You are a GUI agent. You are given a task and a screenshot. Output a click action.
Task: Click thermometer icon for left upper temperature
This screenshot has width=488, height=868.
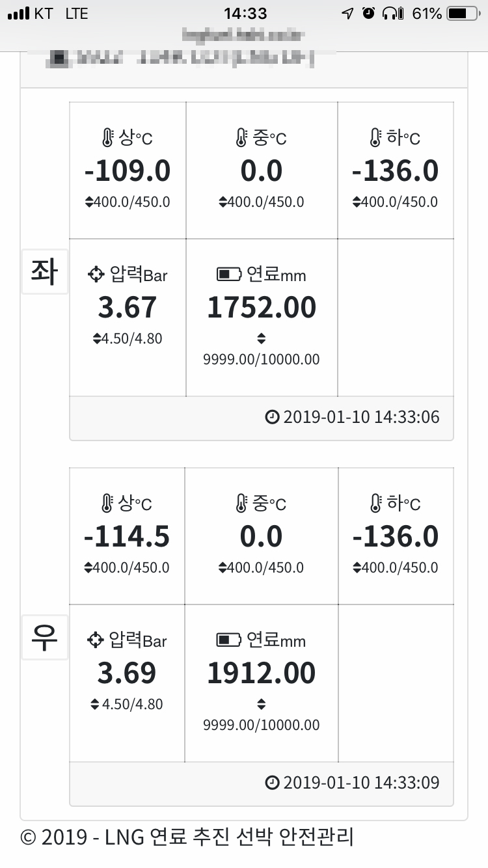pos(107,138)
